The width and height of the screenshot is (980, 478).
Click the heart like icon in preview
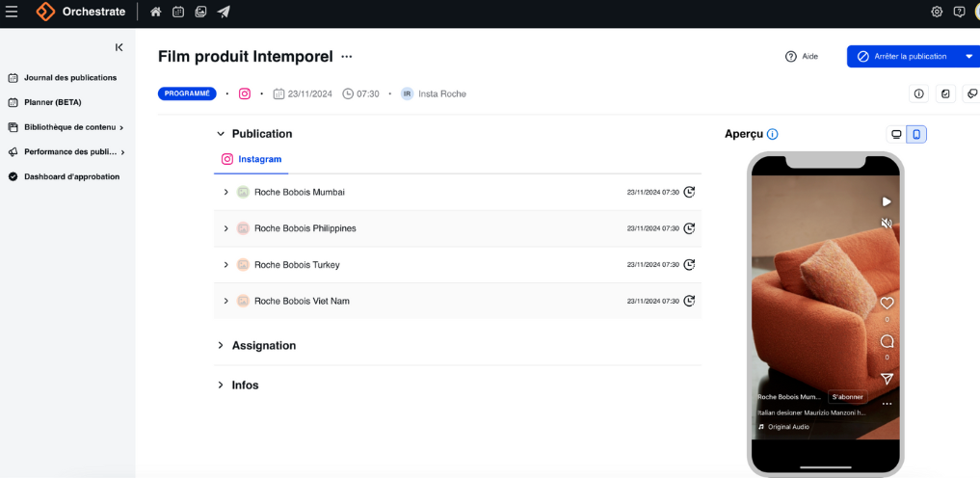tap(887, 303)
